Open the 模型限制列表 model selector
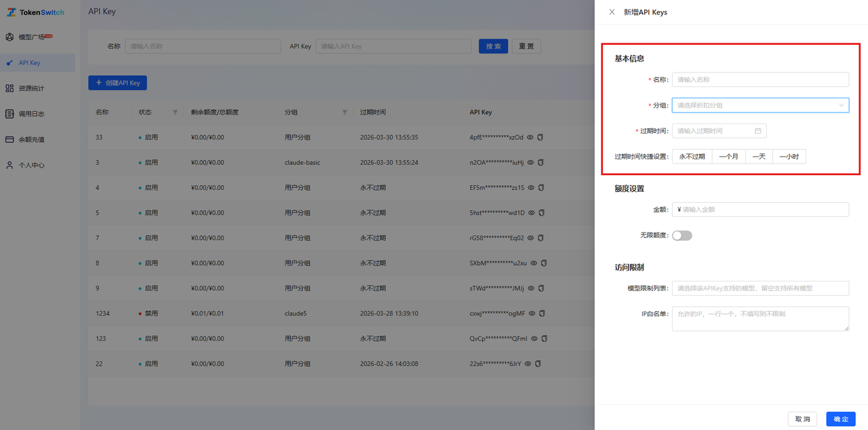The image size is (868, 430). [760, 288]
